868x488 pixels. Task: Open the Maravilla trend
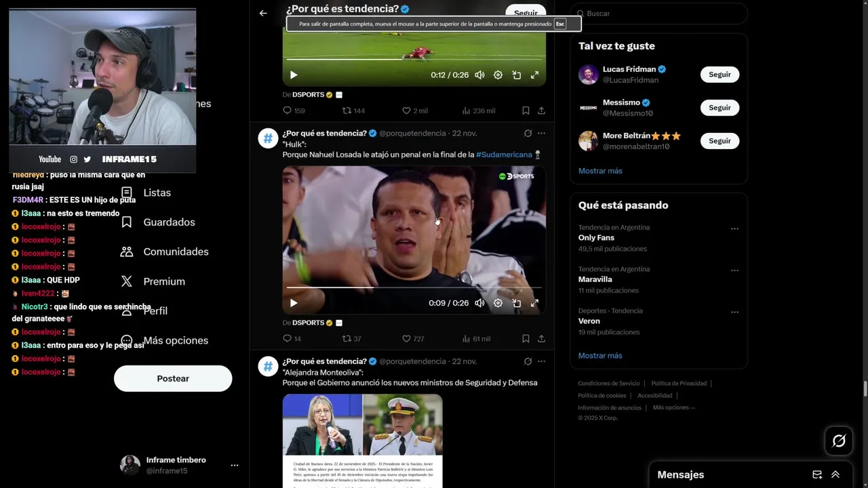pyautogui.click(x=595, y=279)
